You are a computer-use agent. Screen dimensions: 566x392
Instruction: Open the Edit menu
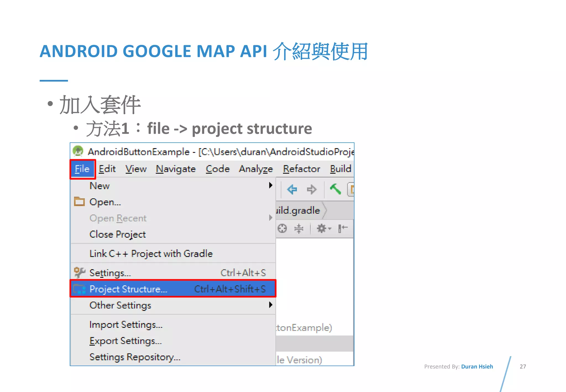click(107, 169)
